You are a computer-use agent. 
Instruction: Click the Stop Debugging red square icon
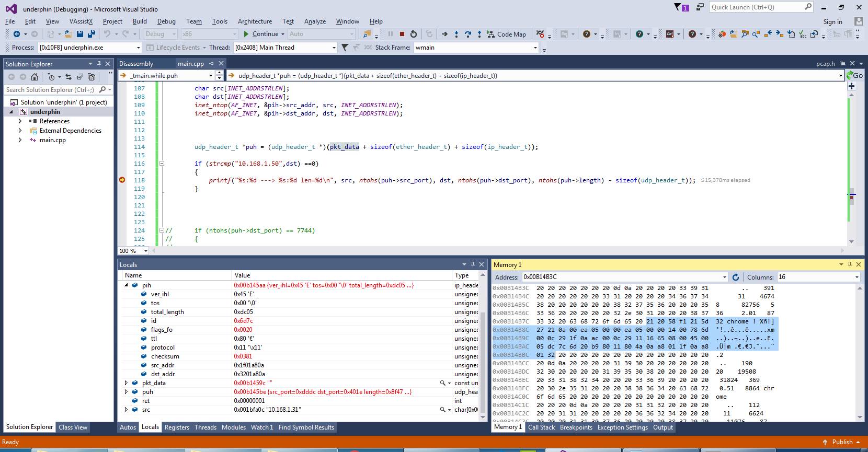click(x=402, y=34)
